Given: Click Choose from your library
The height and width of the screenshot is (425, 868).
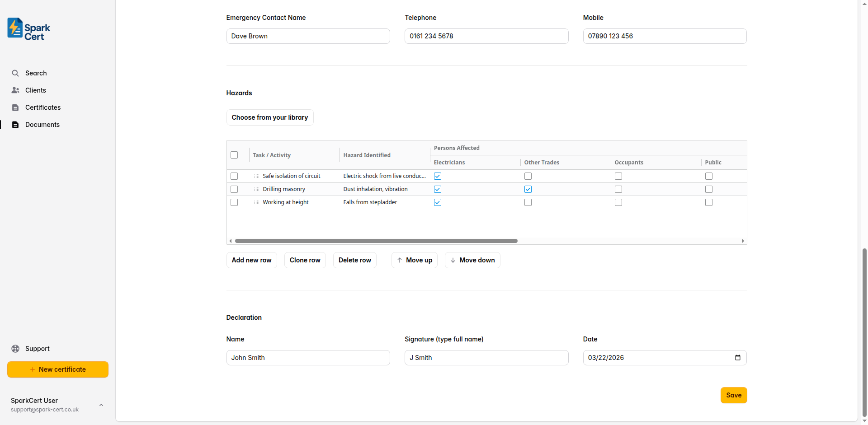Looking at the screenshot, I should tap(270, 117).
